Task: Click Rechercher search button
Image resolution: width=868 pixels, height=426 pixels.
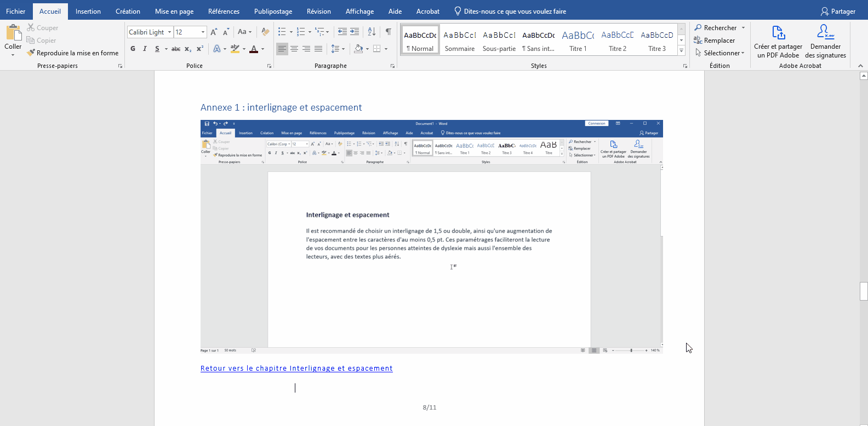Action: click(716, 28)
